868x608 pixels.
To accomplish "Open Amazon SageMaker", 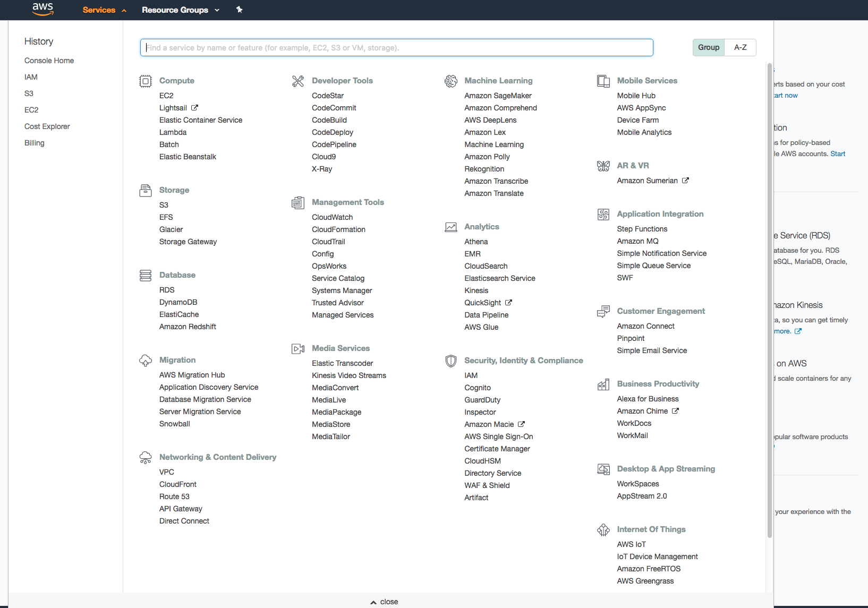I will pyautogui.click(x=498, y=96).
